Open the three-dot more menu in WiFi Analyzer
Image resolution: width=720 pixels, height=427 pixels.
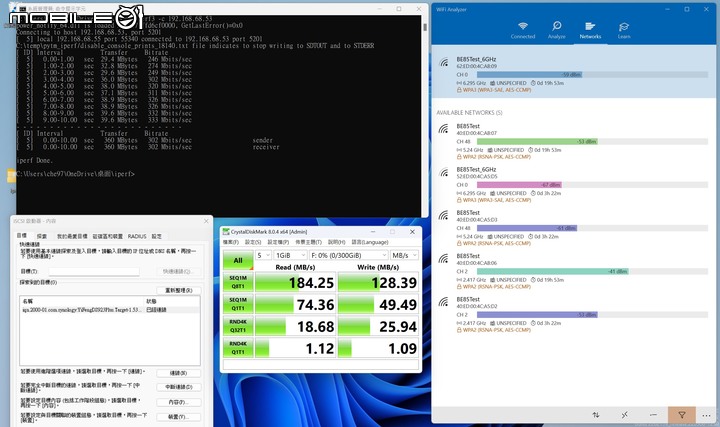pos(706,415)
